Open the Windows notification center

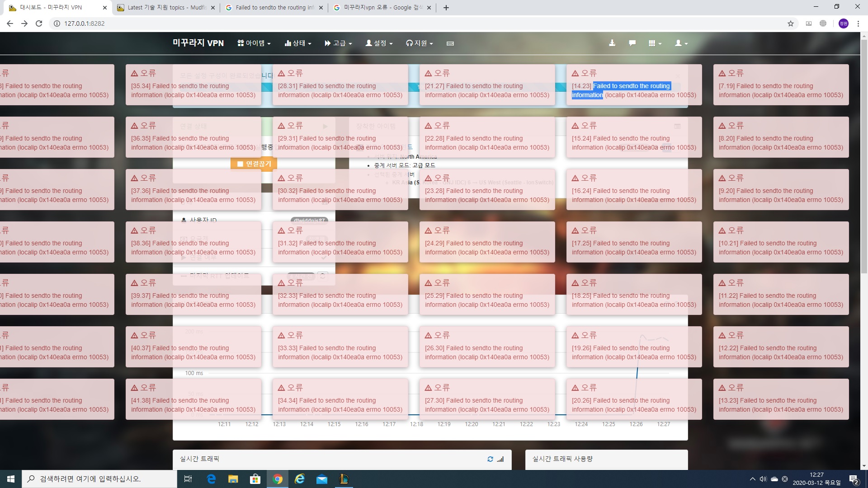click(854, 479)
